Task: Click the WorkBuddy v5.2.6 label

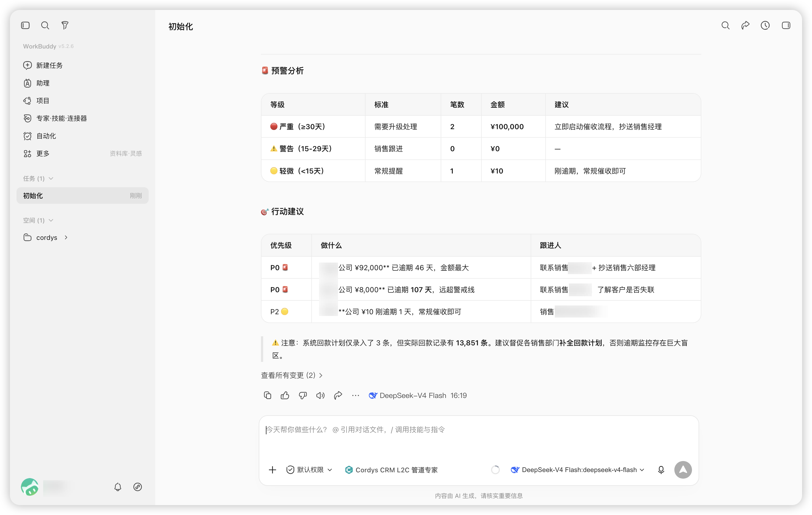Action: tap(48, 46)
